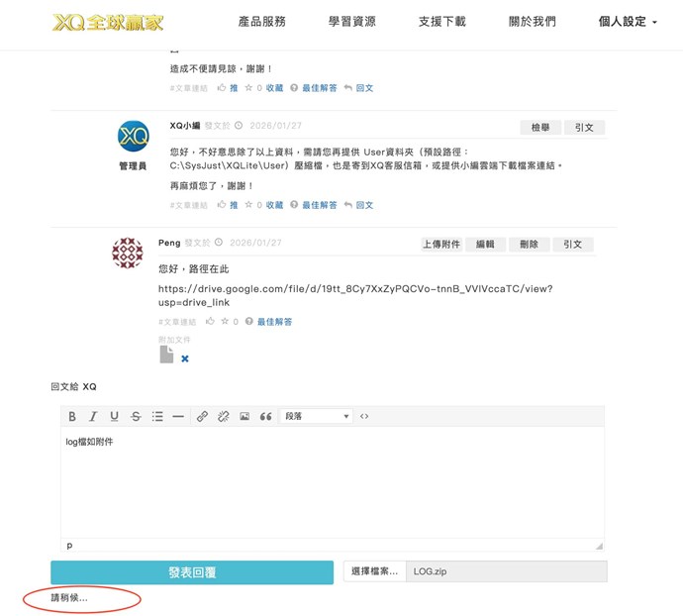Click 刪除 on Peng's post
683x616 pixels.
(x=529, y=245)
